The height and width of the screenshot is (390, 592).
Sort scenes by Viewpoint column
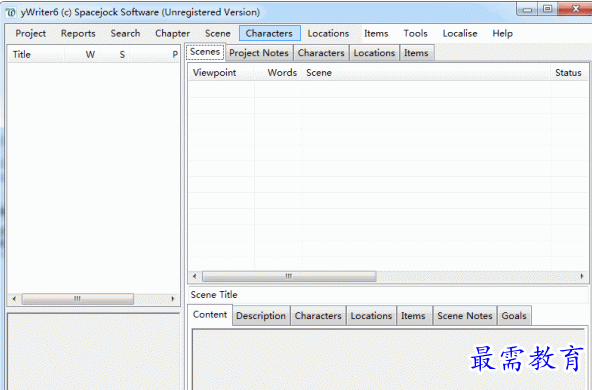coord(221,72)
